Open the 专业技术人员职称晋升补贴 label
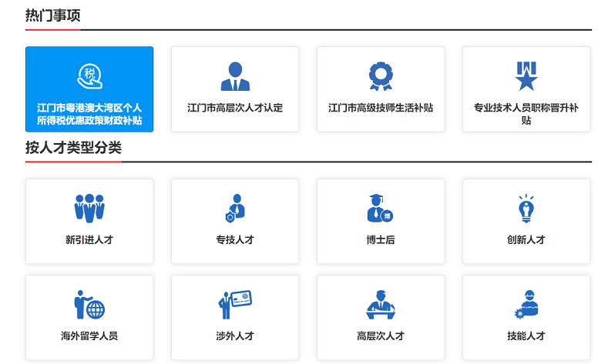The image size is (601, 364). coord(526,114)
